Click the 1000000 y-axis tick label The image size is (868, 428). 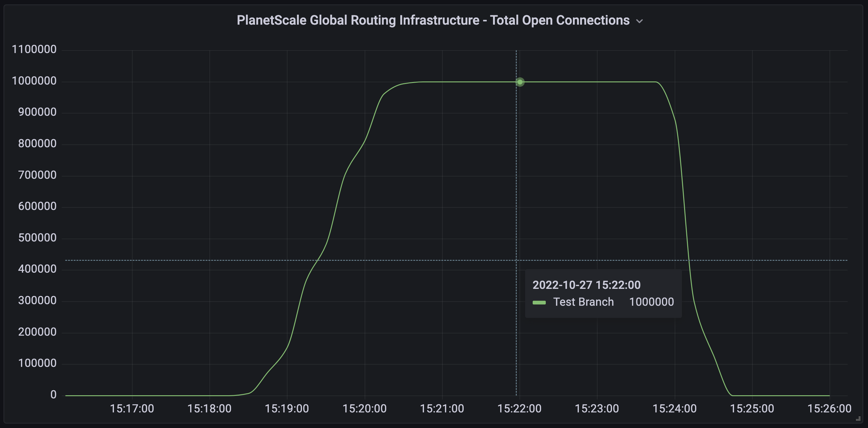[34, 80]
